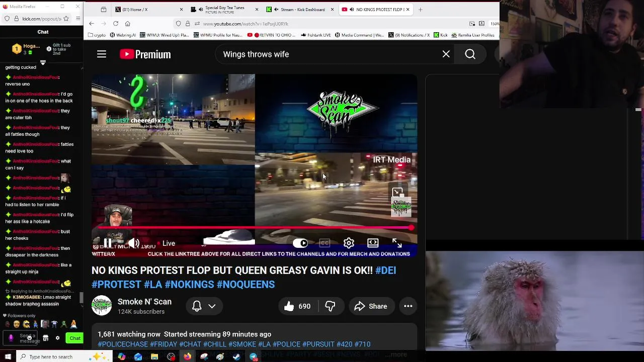This screenshot has height=362, width=644.
Task: Switch player to theater mode
Action: coord(373,243)
